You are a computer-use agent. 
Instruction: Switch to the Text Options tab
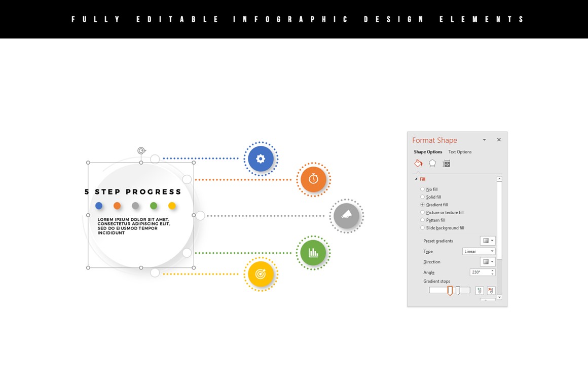coord(460,152)
